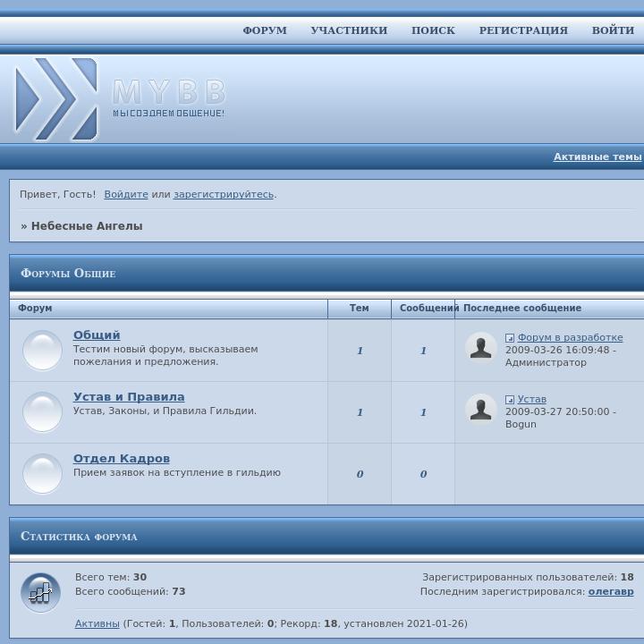Image resolution: width=644 pixels, height=644 pixels.
Task: Click the Войдите login link
Action: 126,194
